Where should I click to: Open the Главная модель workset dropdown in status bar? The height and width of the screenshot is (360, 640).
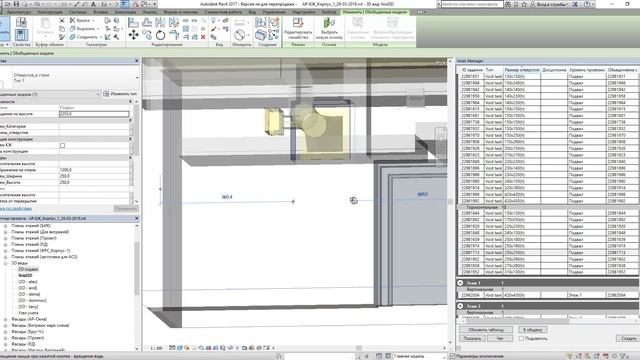444,356
